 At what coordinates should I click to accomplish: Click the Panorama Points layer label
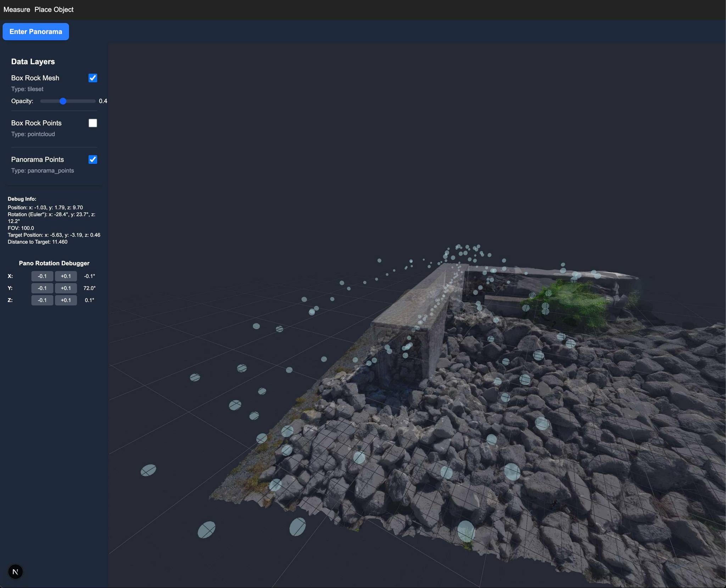coord(37,159)
